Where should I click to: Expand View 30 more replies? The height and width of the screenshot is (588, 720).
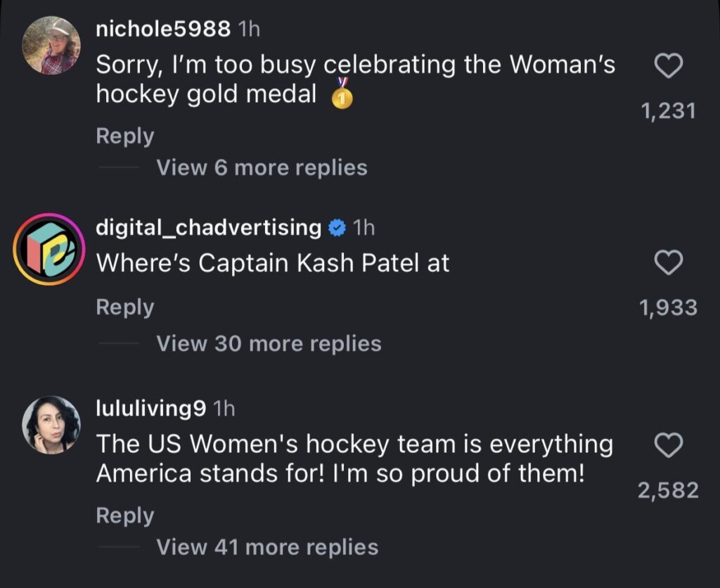[268, 343]
